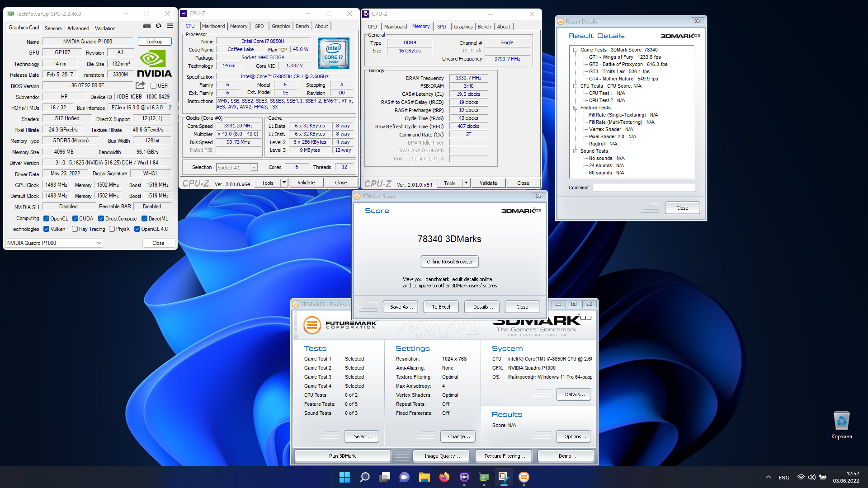Click Online ResultBrowser button
Image resolution: width=868 pixels, height=488 pixels.
tap(450, 262)
